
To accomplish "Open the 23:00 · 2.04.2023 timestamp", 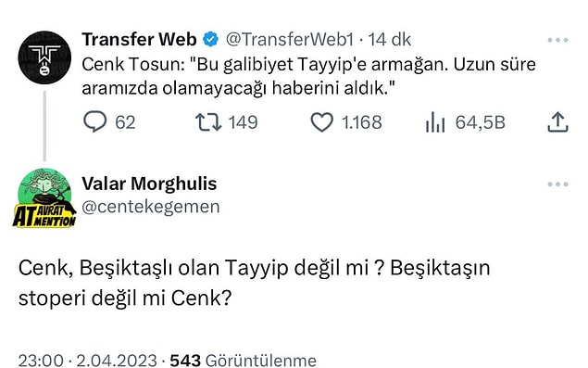I will pyautogui.click(x=87, y=361).
